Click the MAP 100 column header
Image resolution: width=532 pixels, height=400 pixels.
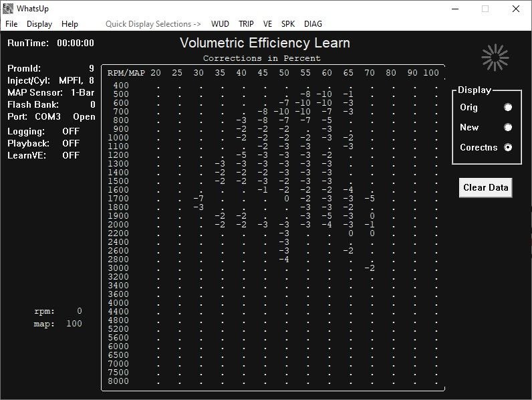pyautogui.click(x=431, y=72)
